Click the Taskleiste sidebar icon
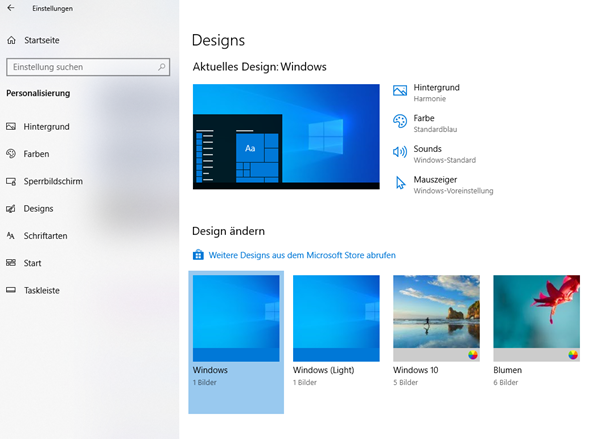Screen dimensions: 605x439 point(11,290)
